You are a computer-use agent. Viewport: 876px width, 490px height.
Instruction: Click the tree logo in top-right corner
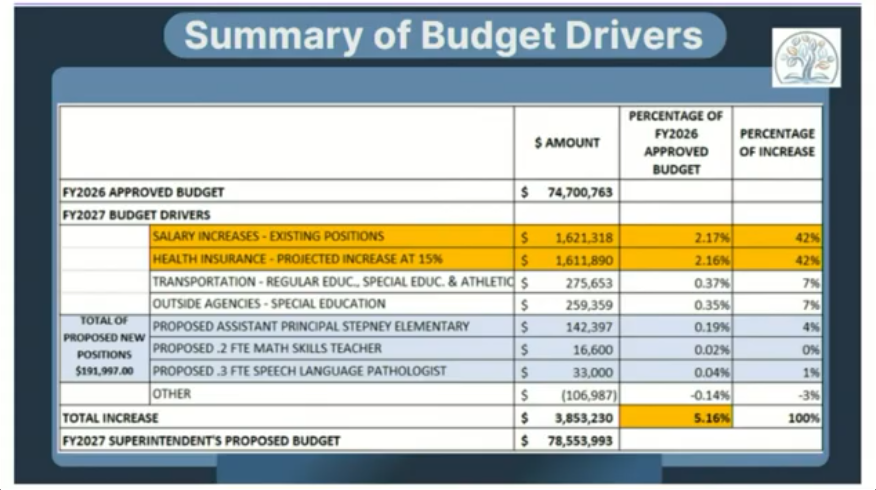[x=806, y=57]
